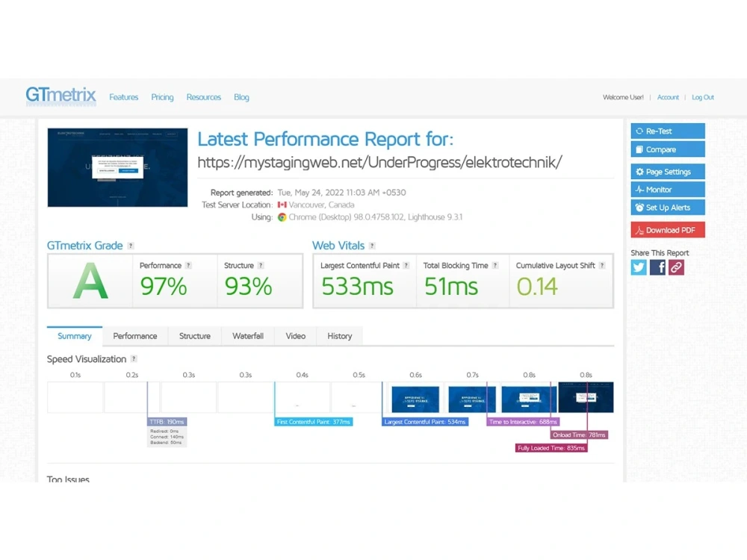Click the report generated date text

click(342, 193)
